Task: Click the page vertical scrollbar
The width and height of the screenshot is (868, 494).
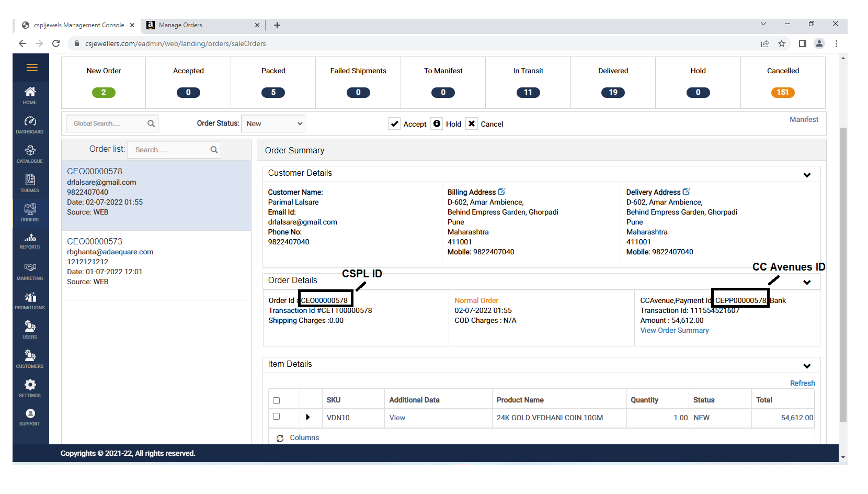Action: pos(842,274)
